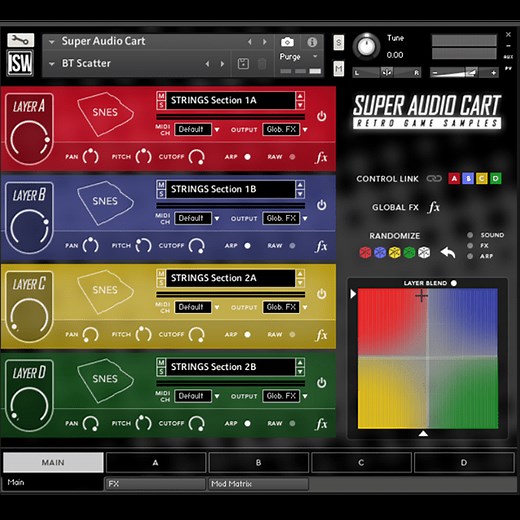The height and width of the screenshot is (520, 520).
Task: Toggle Layer C power button
Action: tap(321, 294)
